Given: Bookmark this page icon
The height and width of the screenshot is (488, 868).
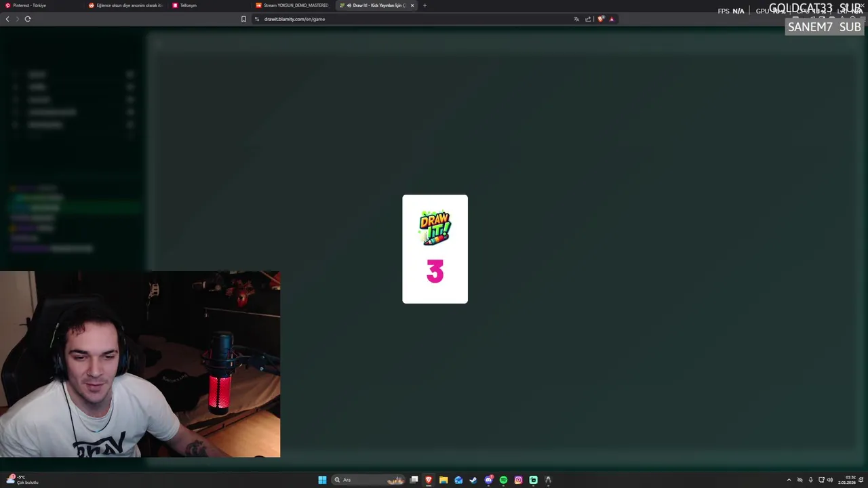Looking at the screenshot, I should (x=243, y=19).
